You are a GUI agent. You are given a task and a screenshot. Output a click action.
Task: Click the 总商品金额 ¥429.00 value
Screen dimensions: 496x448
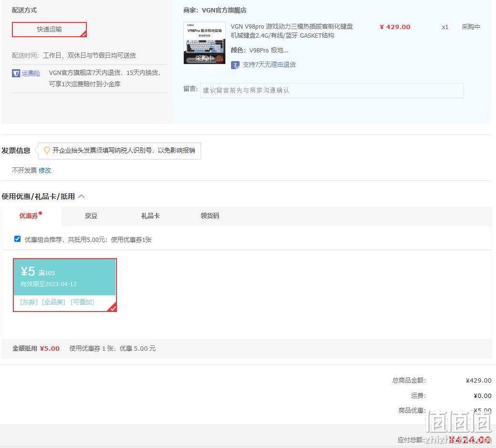pyautogui.click(x=479, y=380)
